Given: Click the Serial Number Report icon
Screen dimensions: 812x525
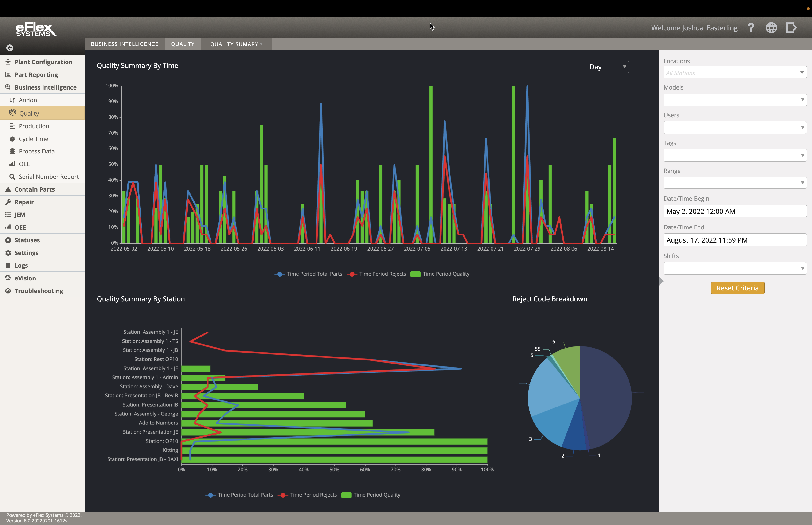Looking at the screenshot, I should [12, 176].
